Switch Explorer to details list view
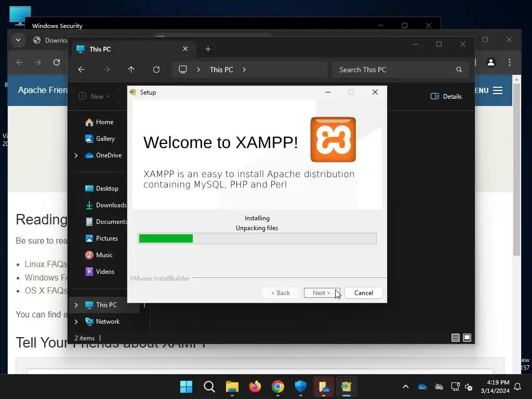Screen dimensions: 532x399 click(x=455, y=338)
